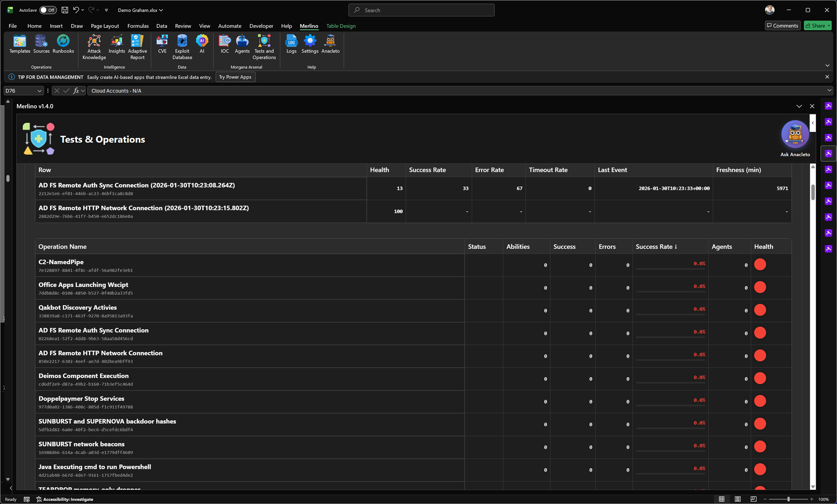837x504 pixels.
Task: Open the Name Box dropdown
Action: (39, 90)
